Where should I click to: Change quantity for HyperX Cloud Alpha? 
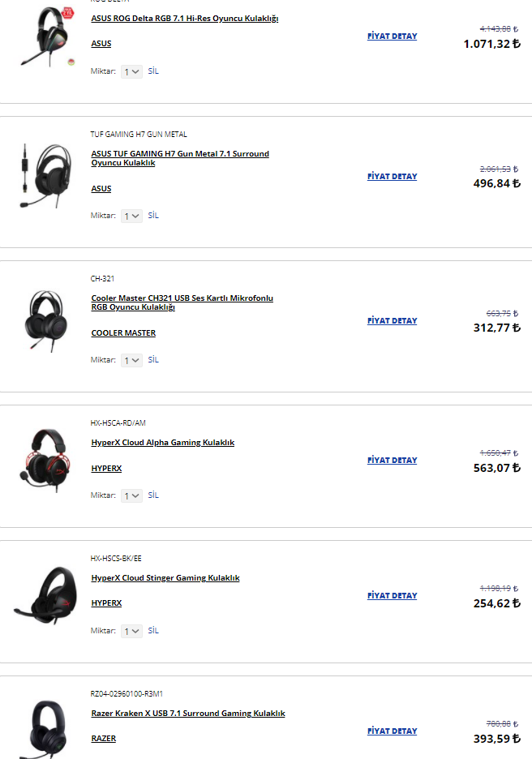point(131,496)
